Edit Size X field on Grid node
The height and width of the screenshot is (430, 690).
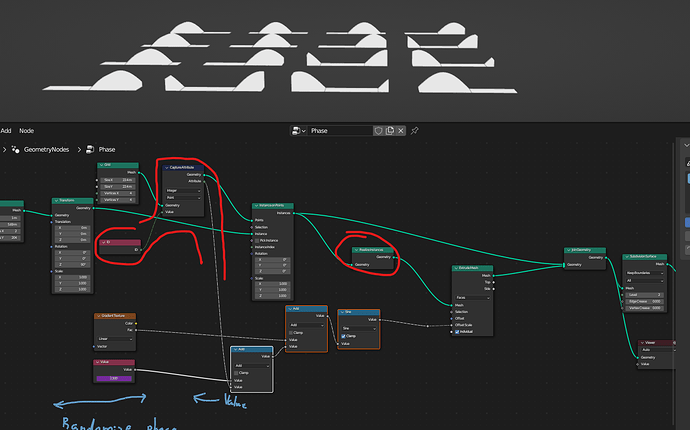117,180
